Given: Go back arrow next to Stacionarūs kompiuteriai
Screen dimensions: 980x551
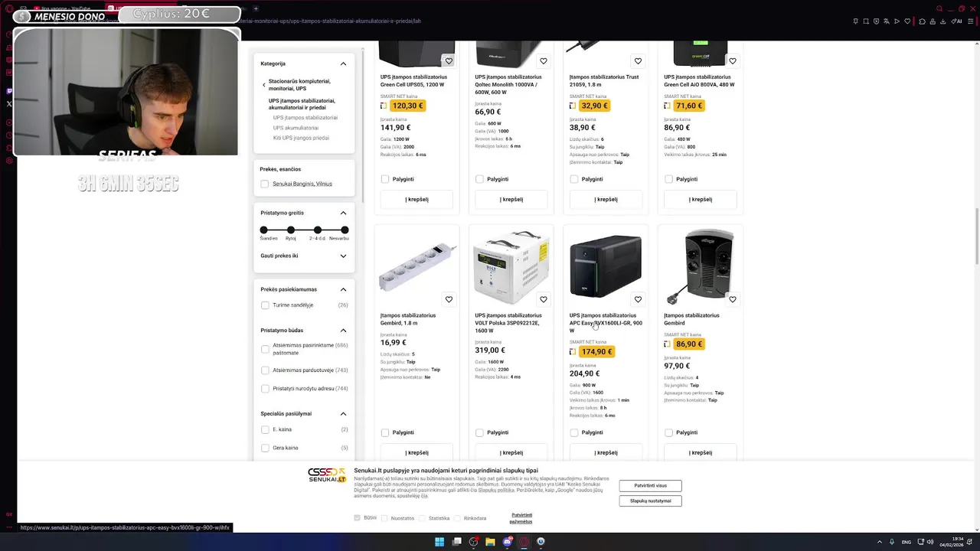Looking at the screenshot, I should tap(264, 85).
